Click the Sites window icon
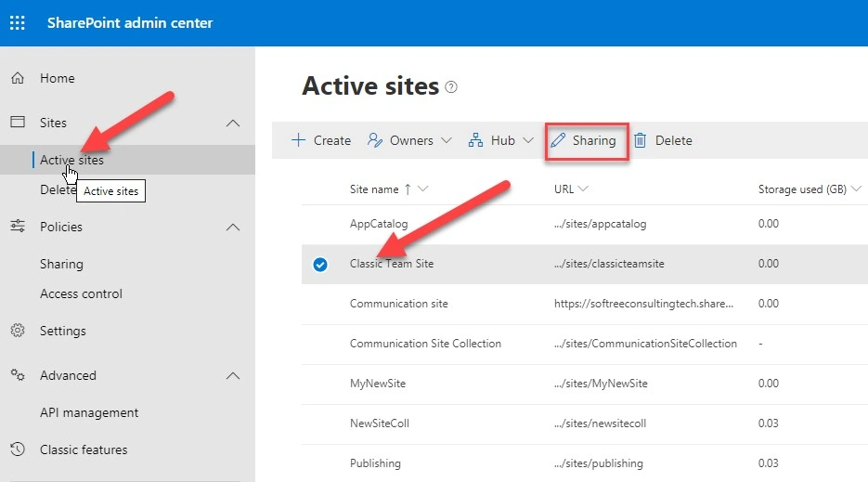The height and width of the screenshot is (482, 868). [18, 122]
